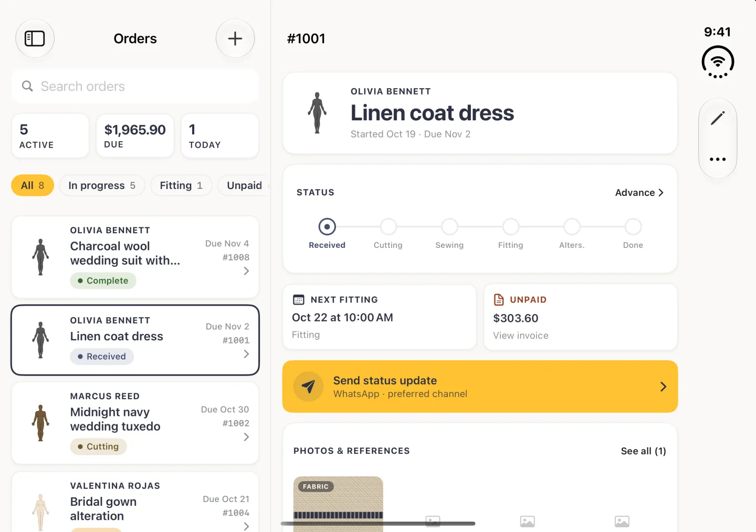The height and width of the screenshot is (532, 756).
Task: Expand the Send status update chevron
Action: click(x=663, y=387)
